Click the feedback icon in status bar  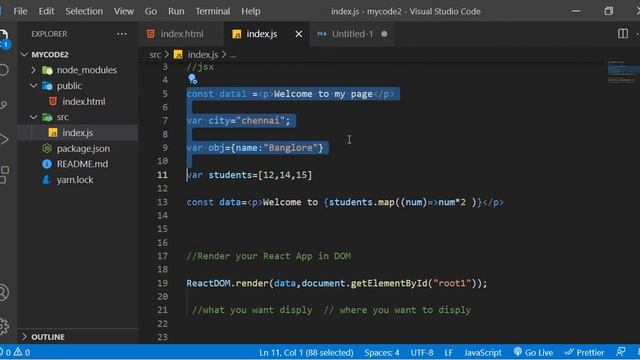(x=621, y=352)
